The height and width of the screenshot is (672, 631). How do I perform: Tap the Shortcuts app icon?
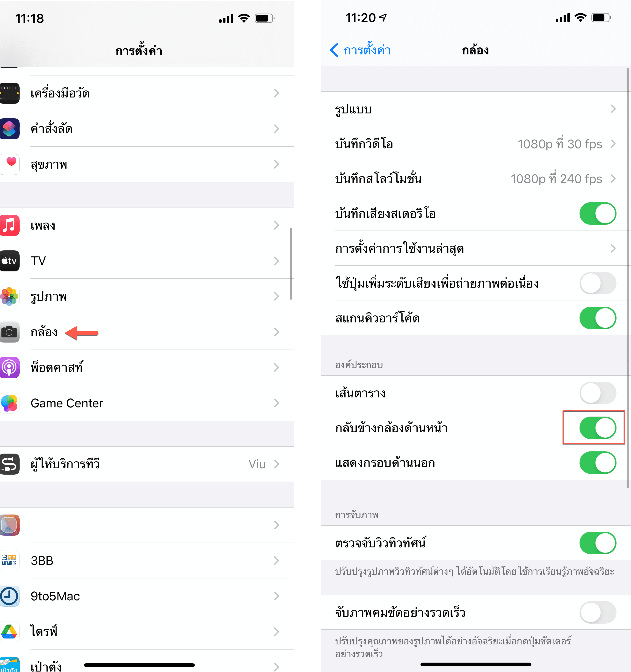point(9,129)
